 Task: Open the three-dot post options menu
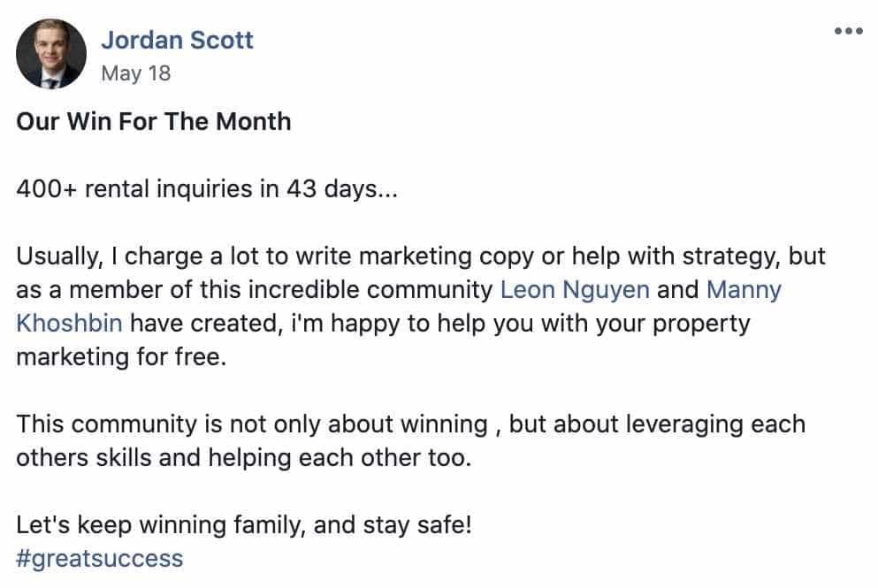click(848, 31)
